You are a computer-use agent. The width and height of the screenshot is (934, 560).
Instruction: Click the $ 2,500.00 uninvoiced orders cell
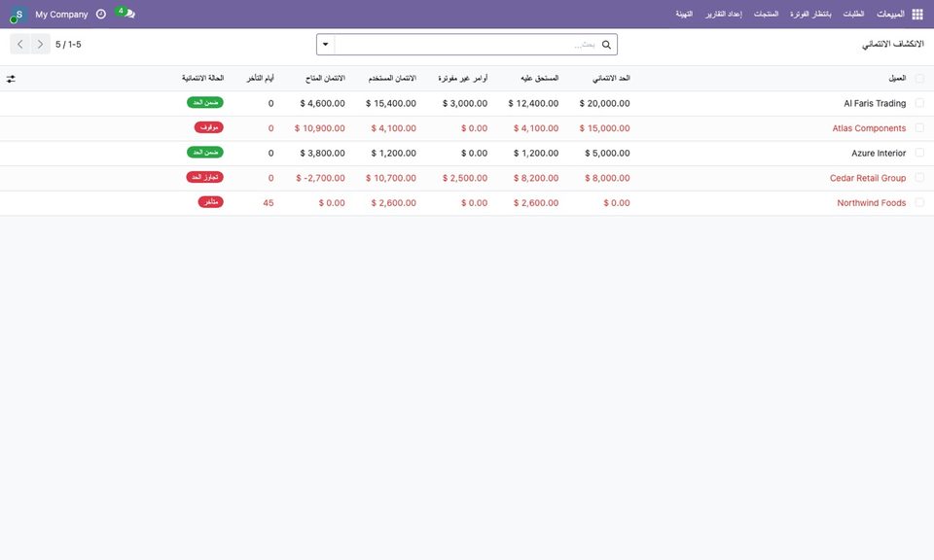[465, 179]
